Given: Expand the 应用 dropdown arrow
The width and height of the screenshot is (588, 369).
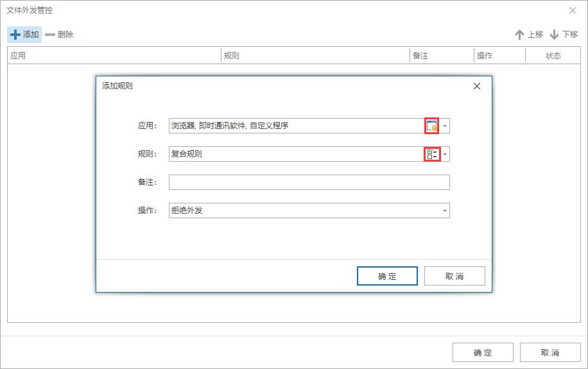Looking at the screenshot, I should point(445,126).
